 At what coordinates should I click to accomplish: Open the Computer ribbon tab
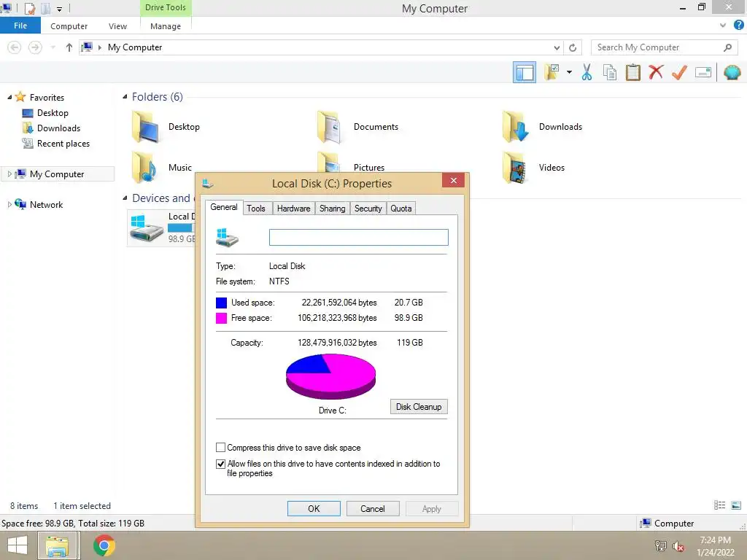(x=69, y=26)
